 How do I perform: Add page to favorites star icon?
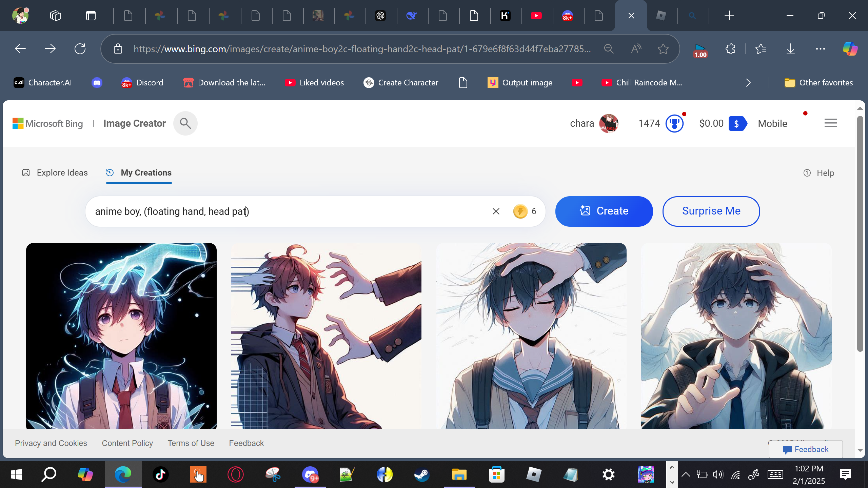[x=663, y=49]
